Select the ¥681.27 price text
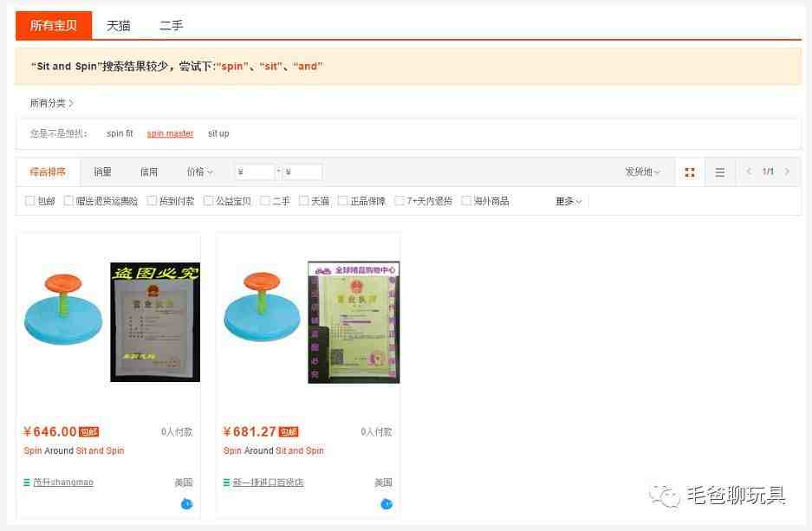812x531 pixels. 250,431
